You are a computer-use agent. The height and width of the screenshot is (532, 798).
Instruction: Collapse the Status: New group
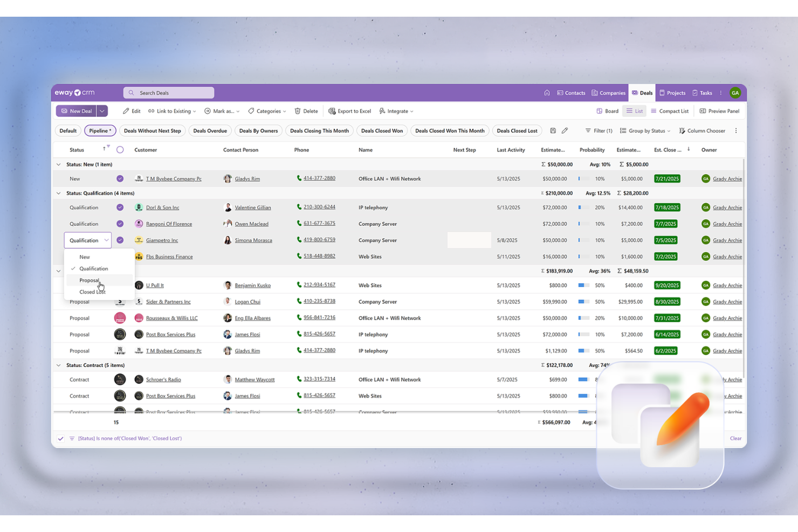tap(59, 164)
